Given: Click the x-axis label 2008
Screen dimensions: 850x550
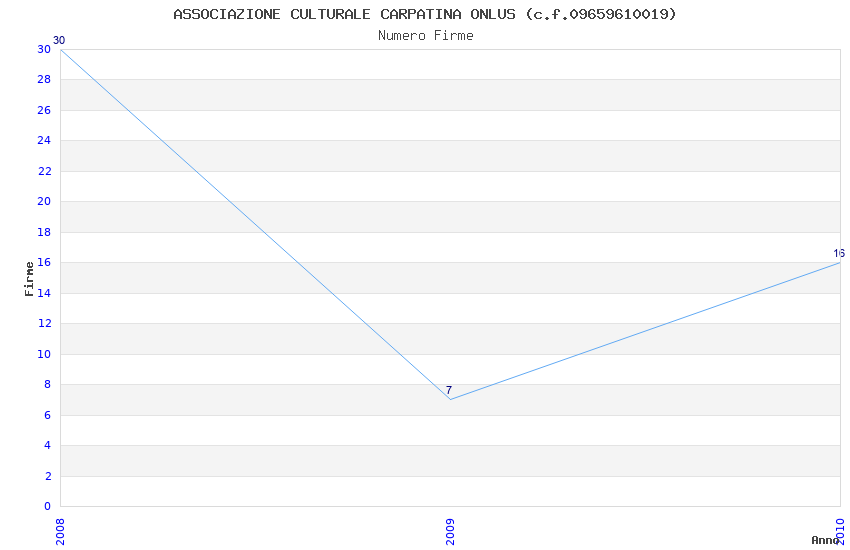Looking at the screenshot, I should pyautogui.click(x=60, y=532).
